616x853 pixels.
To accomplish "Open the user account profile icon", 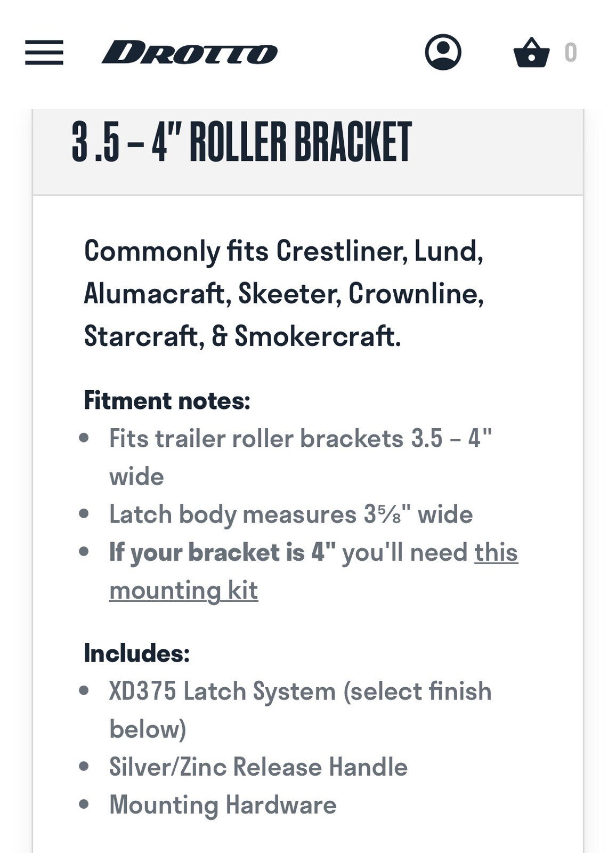I will tap(443, 52).
